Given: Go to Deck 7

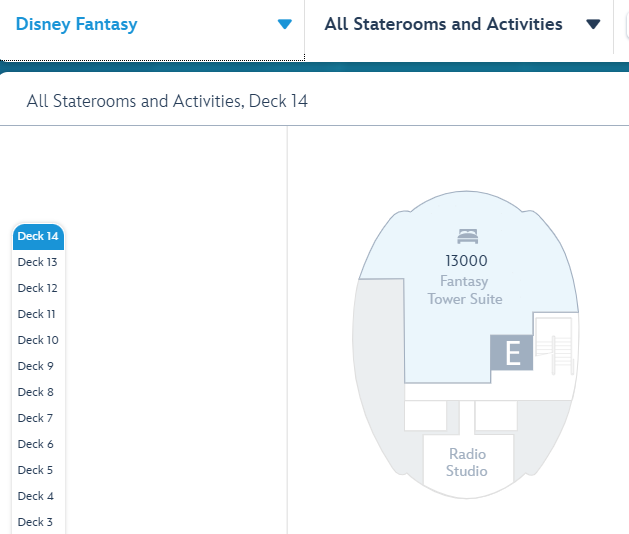Looking at the screenshot, I should 35,418.
